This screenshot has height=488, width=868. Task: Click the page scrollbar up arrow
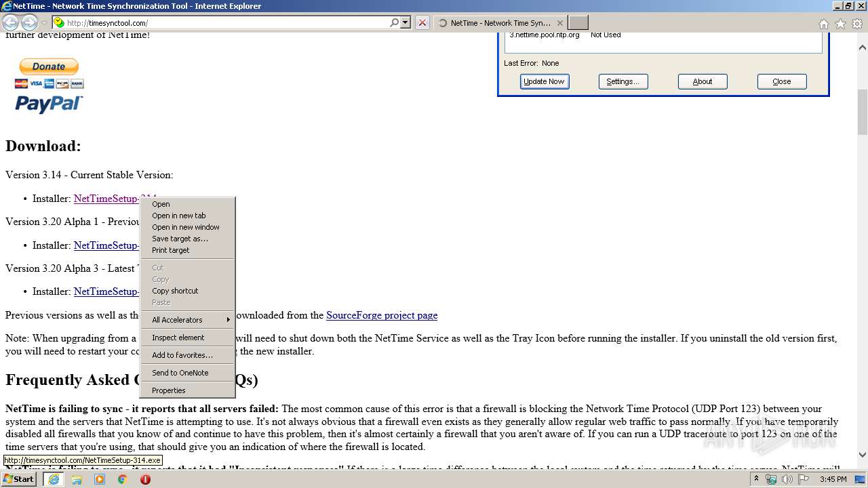point(863,48)
